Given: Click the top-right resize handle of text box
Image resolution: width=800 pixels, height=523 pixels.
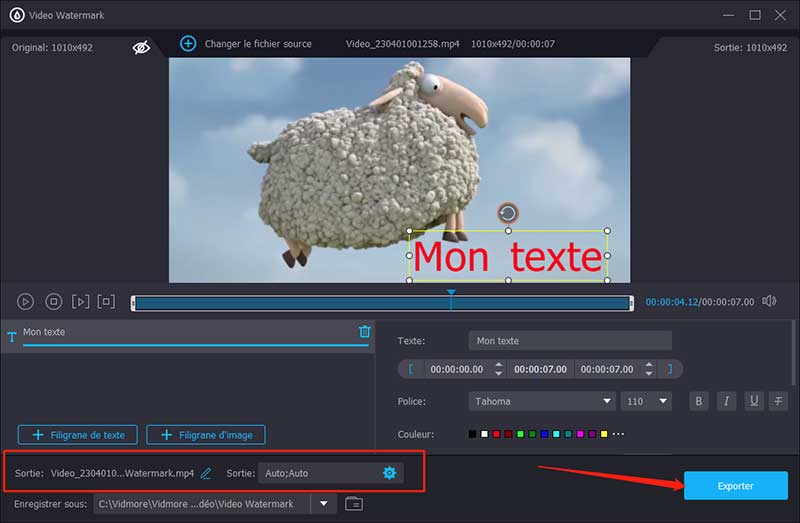Looking at the screenshot, I should (607, 231).
